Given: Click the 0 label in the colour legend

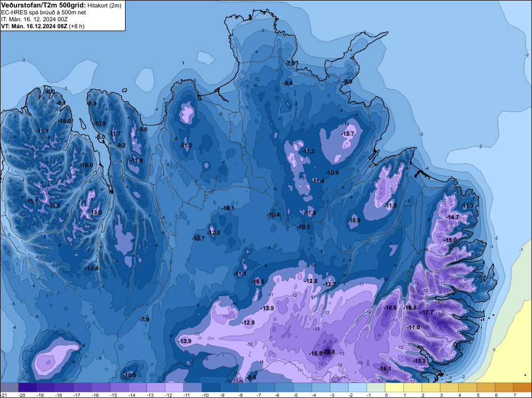Looking at the screenshot, I should pyautogui.click(x=386, y=395).
